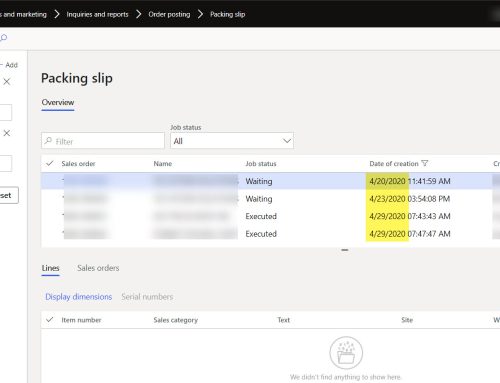Open the Inquiries and reports breadcrumb
Screen dimensions: 500x383
(x=97, y=14)
